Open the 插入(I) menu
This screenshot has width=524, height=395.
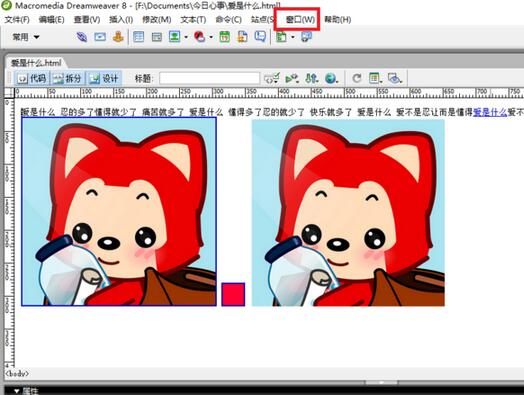tap(121, 20)
